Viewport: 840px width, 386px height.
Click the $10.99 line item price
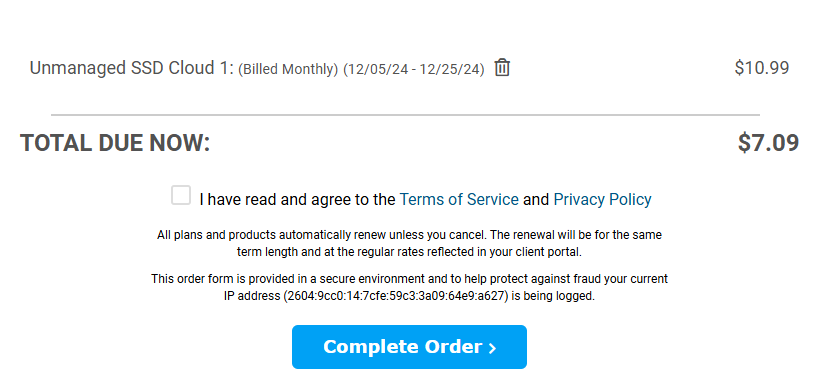point(762,68)
